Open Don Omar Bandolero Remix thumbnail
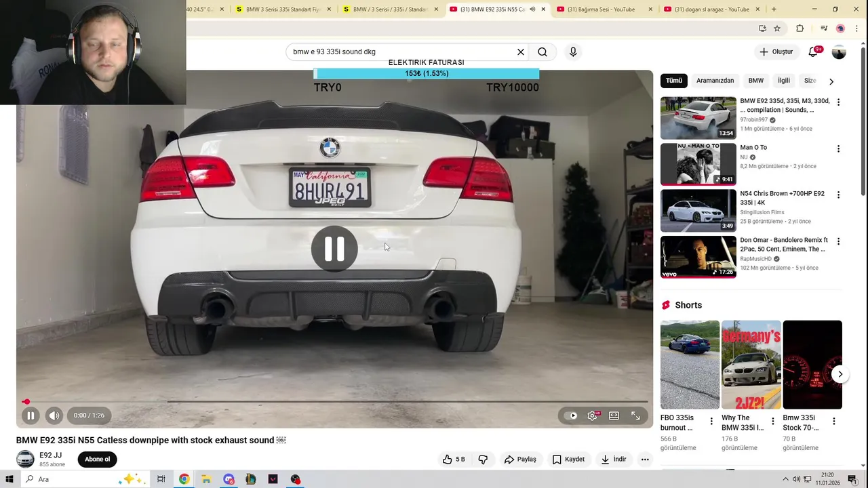Viewport: 868px width, 488px height. coord(698,257)
